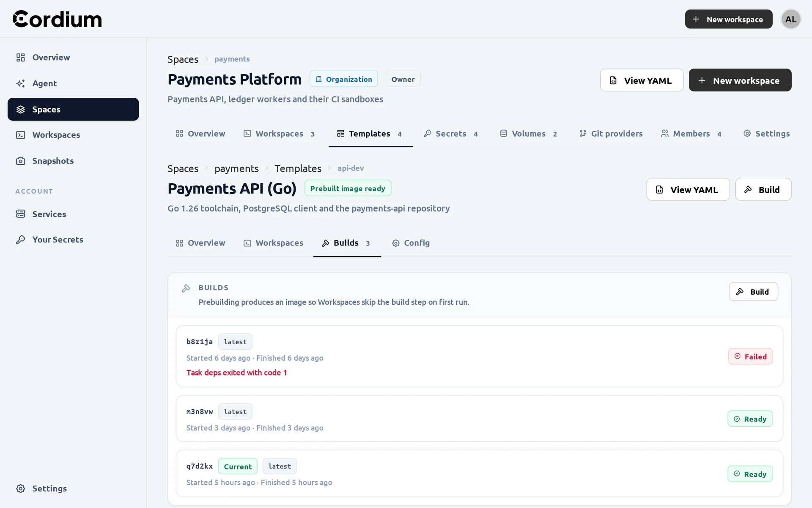This screenshot has height=508, width=812.
Task: Click build ID q7d2kx
Action: click(x=200, y=466)
